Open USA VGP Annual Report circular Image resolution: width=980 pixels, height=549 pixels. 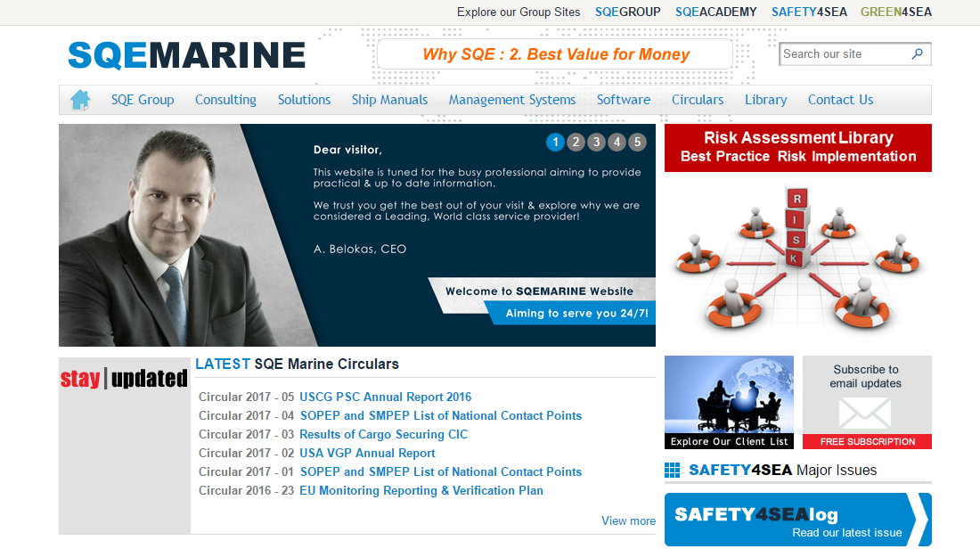pyautogui.click(x=367, y=454)
